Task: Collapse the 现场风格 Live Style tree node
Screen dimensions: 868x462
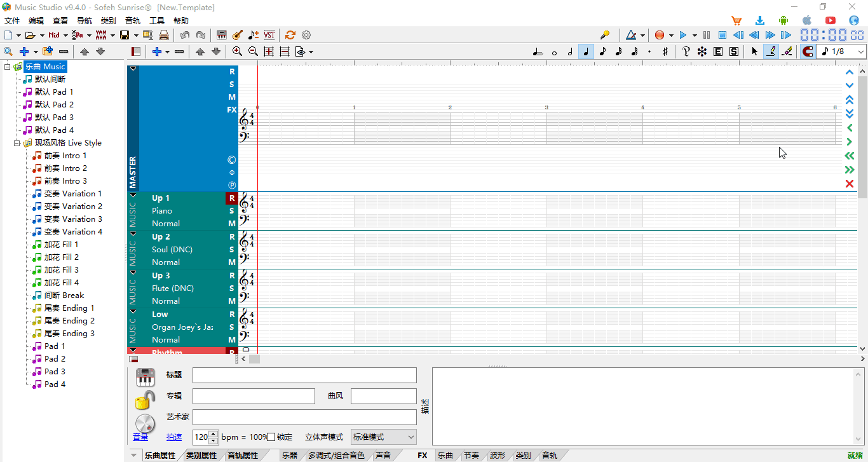Action: coord(17,143)
